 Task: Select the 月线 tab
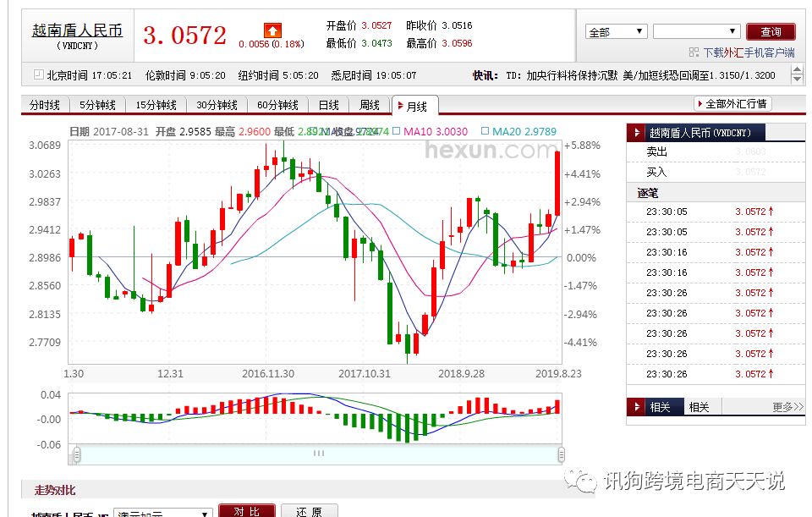[x=415, y=107]
